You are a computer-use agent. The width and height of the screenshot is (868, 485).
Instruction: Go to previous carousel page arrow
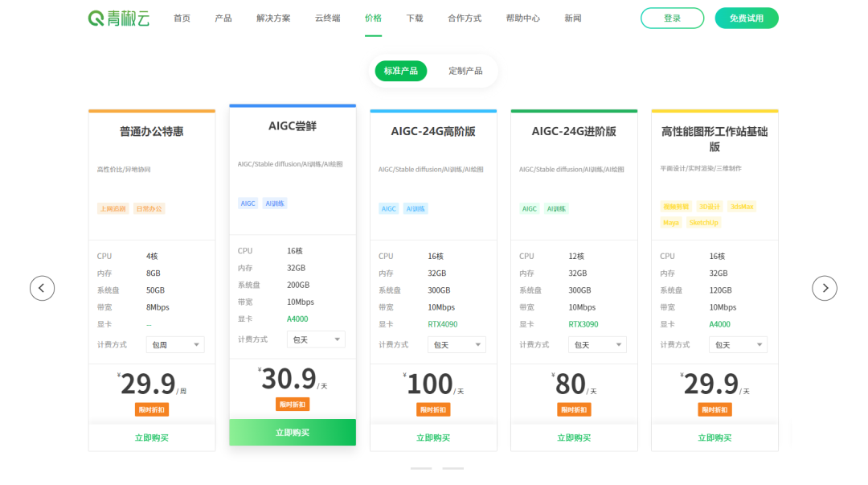coord(42,288)
